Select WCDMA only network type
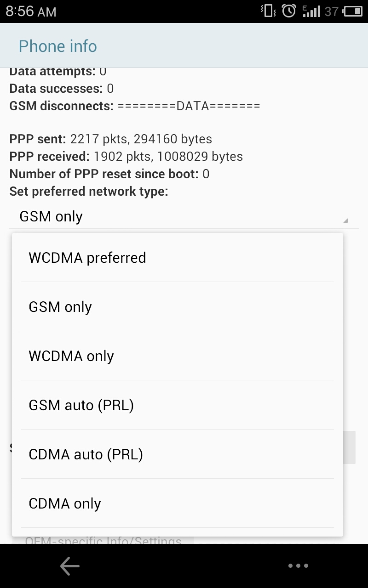 (177, 356)
